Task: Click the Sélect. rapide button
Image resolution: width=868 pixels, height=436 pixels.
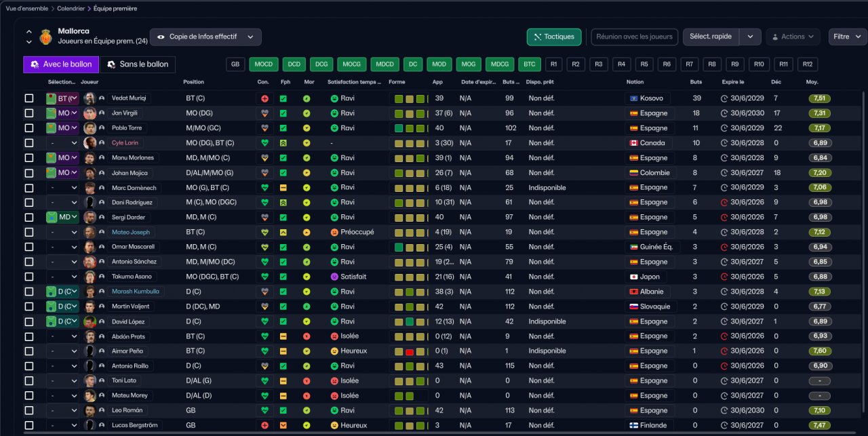Action: [711, 37]
